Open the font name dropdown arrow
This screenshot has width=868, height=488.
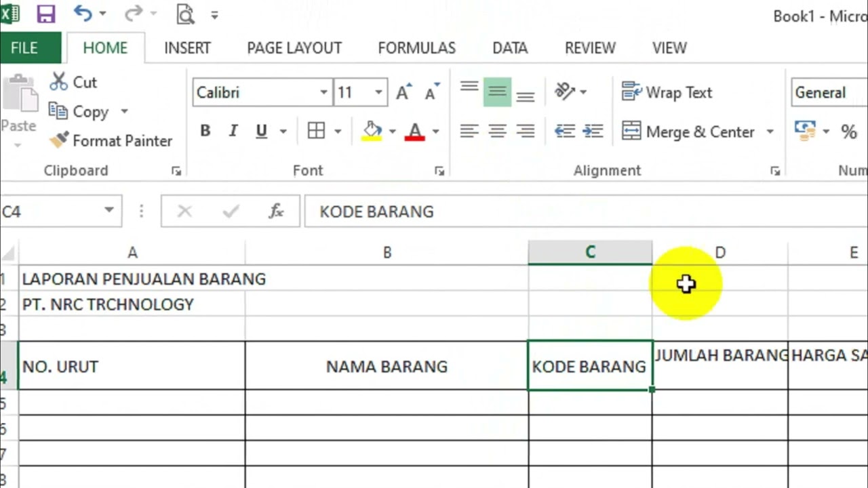[x=323, y=93]
